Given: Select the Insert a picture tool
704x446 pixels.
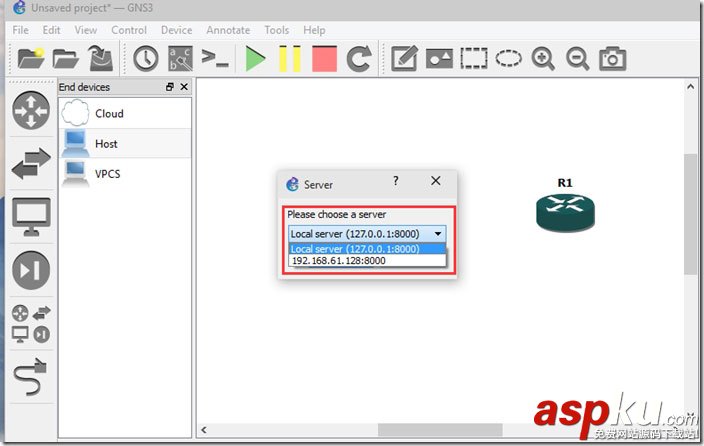Looking at the screenshot, I should [x=439, y=59].
